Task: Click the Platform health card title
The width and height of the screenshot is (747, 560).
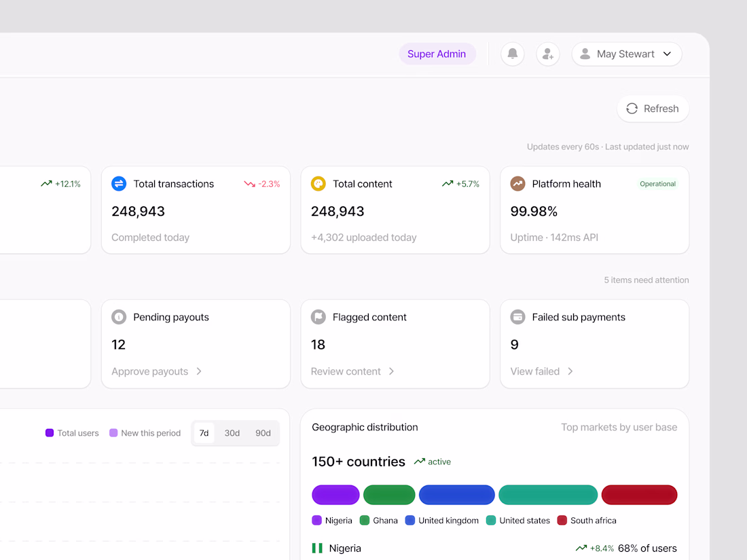Action: [x=566, y=184]
